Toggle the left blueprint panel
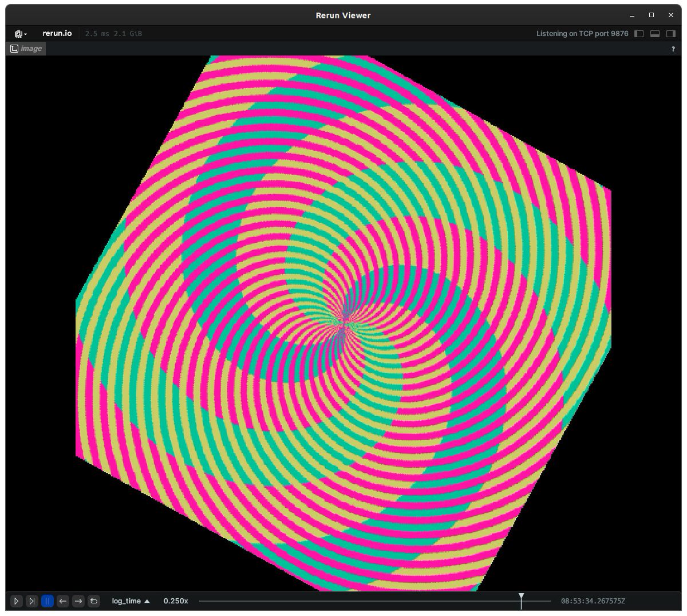687x616 pixels. pyautogui.click(x=639, y=34)
